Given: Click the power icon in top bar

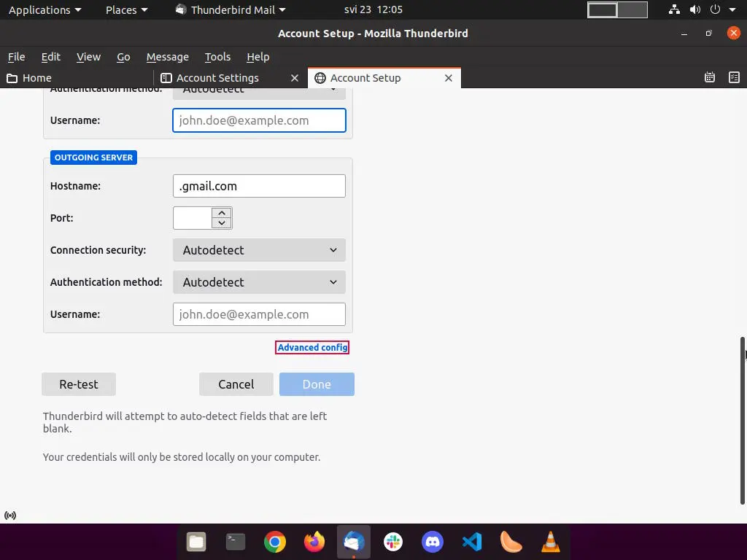Looking at the screenshot, I should pos(715,9).
